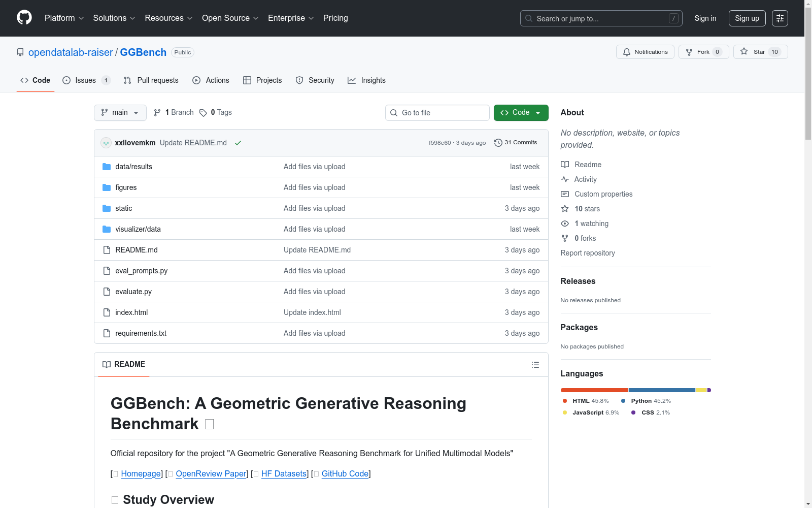
Task: Open the command palette icon in header
Action: coord(780,18)
